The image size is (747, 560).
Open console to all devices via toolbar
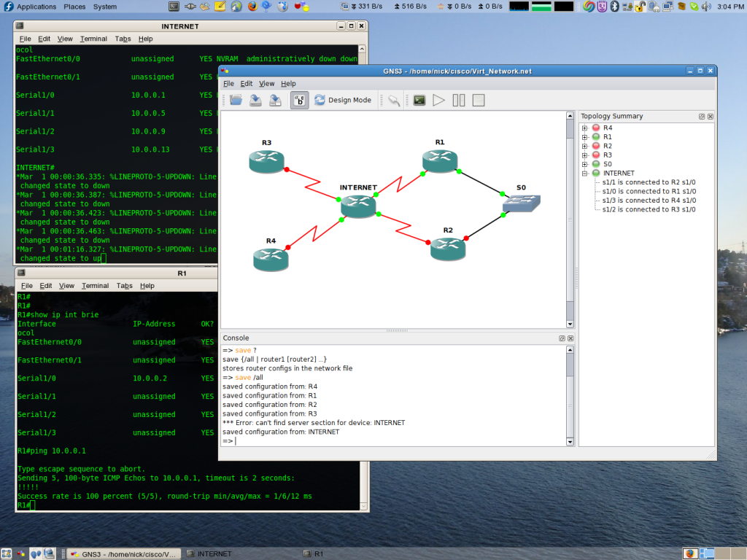[x=419, y=100]
